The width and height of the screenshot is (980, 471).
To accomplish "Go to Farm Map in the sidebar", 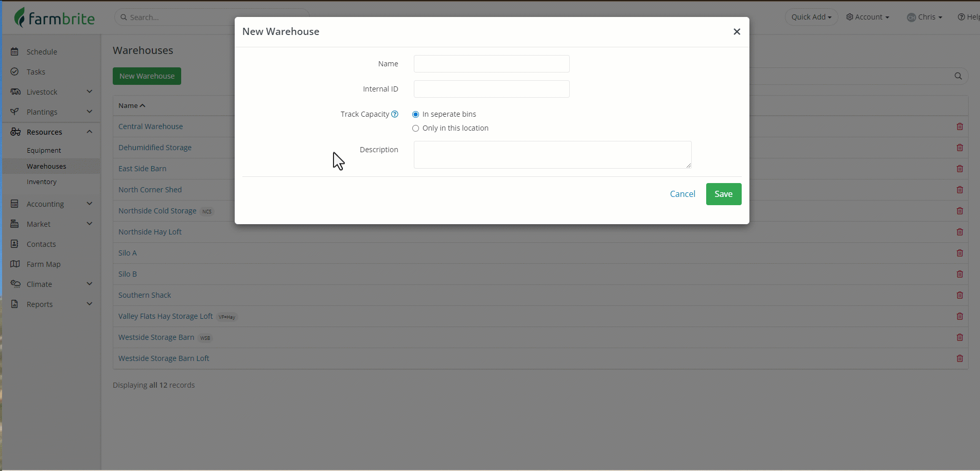I will (x=44, y=264).
